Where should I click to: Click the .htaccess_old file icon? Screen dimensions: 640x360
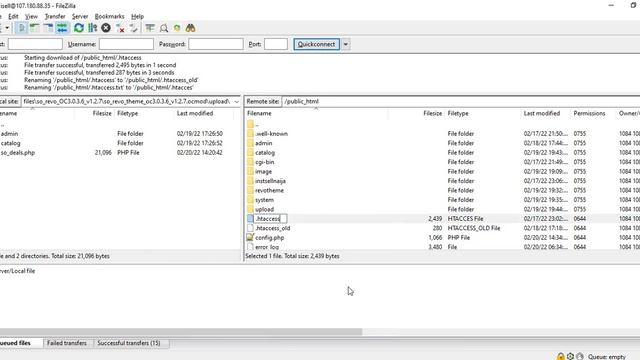pyautogui.click(x=250, y=228)
